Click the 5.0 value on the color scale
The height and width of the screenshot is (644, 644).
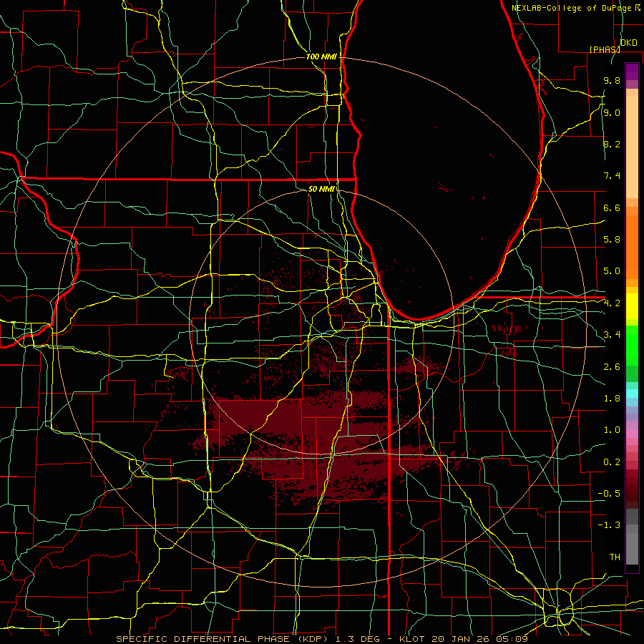(612, 271)
